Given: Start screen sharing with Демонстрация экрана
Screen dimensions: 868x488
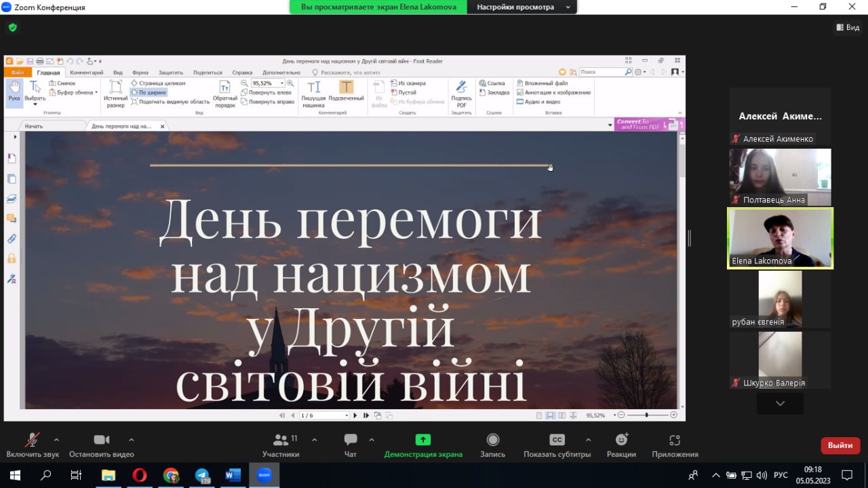Looking at the screenshot, I should click(x=422, y=445).
